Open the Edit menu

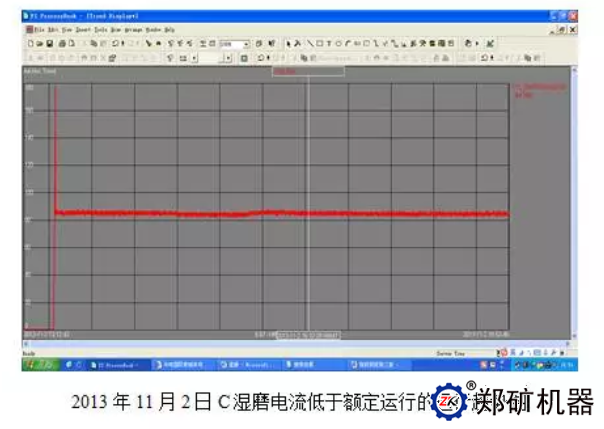pos(54,29)
